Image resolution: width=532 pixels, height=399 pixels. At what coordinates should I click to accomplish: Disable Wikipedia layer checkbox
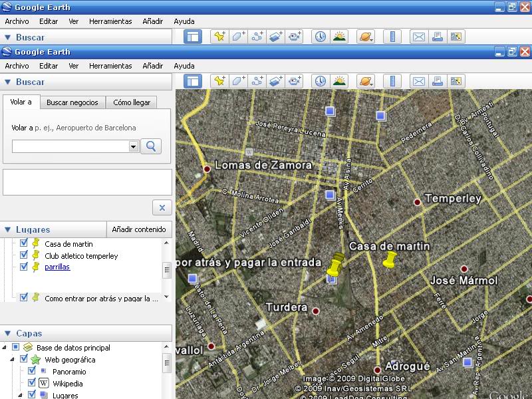point(32,383)
